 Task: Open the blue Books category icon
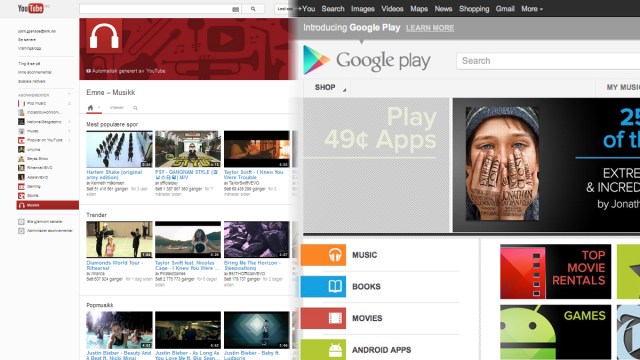pos(323,287)
